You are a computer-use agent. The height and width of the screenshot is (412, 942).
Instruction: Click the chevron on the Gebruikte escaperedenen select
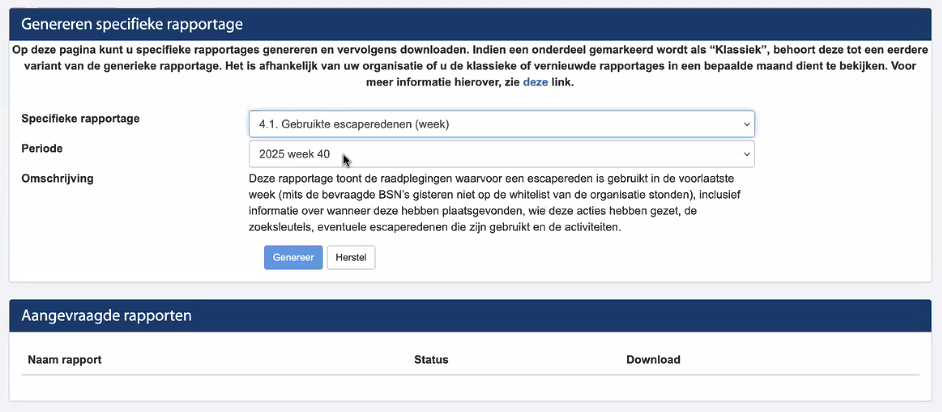[746, 124]
